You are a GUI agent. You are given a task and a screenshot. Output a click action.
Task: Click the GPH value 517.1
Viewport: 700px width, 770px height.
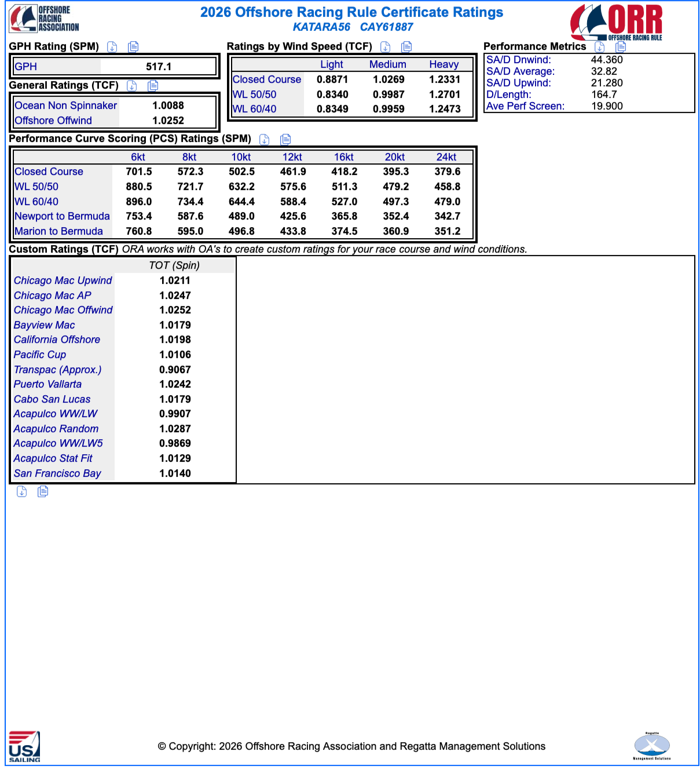159,67
